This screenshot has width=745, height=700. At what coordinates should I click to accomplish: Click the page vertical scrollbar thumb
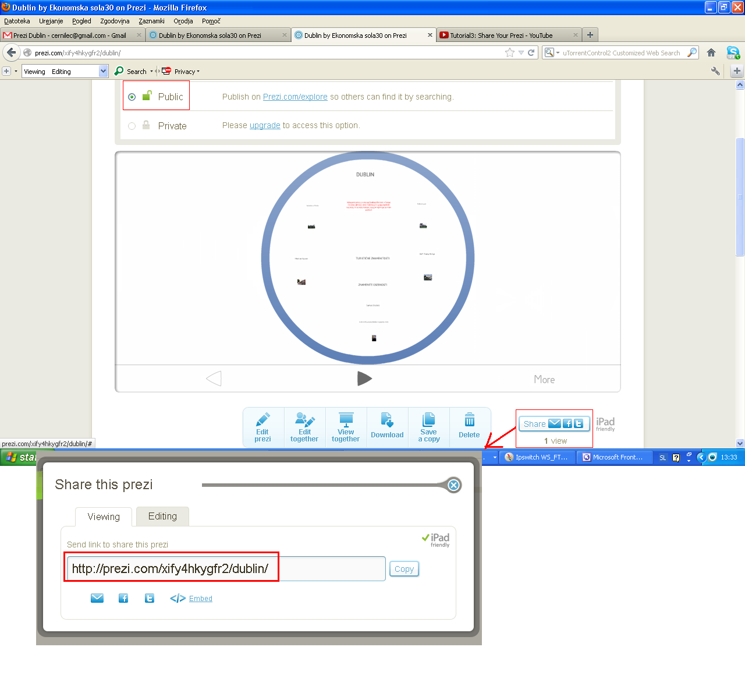(740, 197)
